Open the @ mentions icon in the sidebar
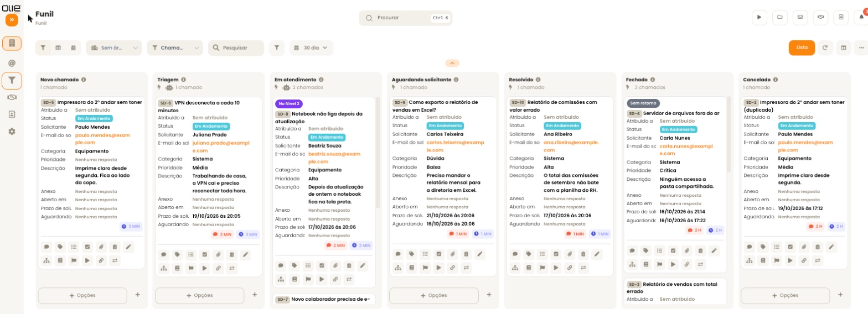The width and height of the screenshot is (868, 314). [12, 63]
